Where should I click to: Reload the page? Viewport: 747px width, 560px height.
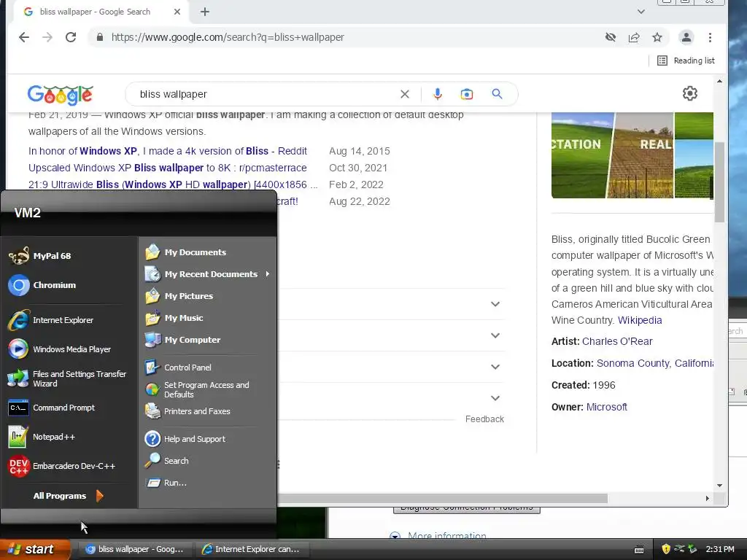point(71,37)
